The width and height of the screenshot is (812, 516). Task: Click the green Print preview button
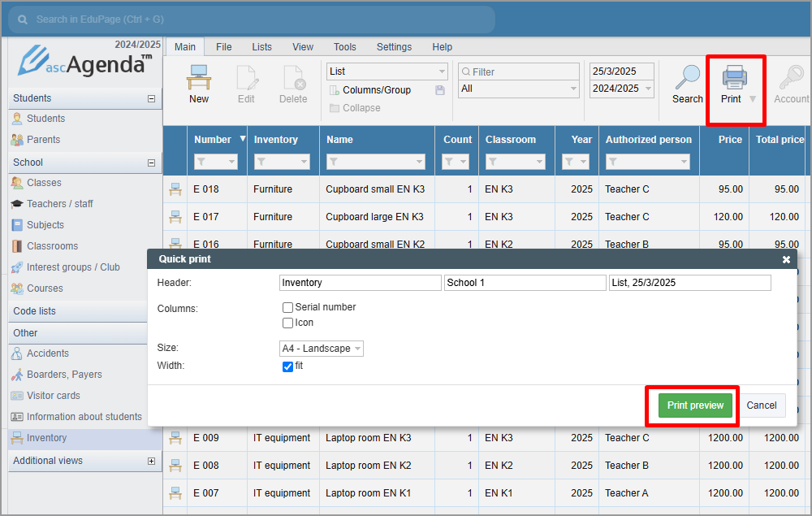(695, 405)
